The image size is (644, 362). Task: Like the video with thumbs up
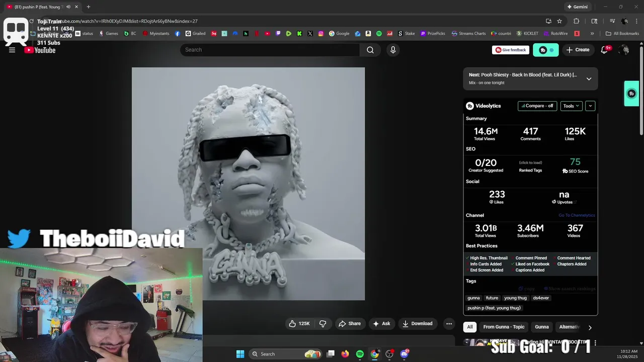point(299,324)
